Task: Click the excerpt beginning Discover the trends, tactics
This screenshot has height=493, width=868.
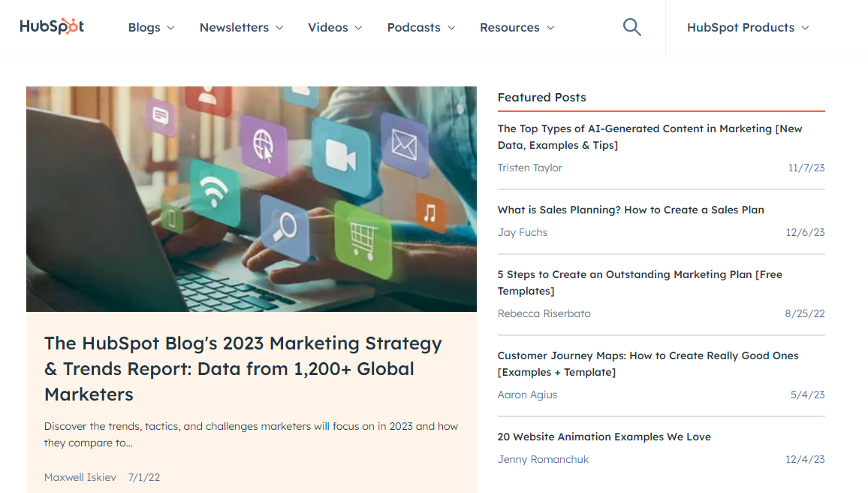Action: click(251, 434)
